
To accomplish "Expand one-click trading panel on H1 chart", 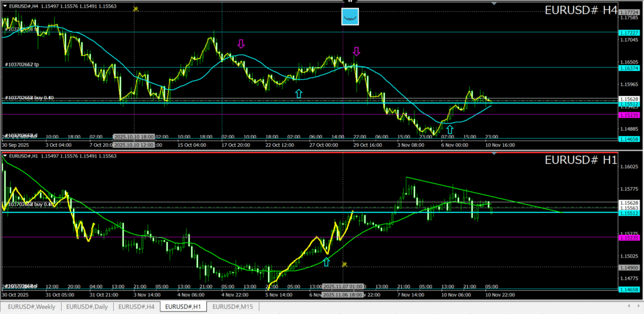I will tap(5, 156).
